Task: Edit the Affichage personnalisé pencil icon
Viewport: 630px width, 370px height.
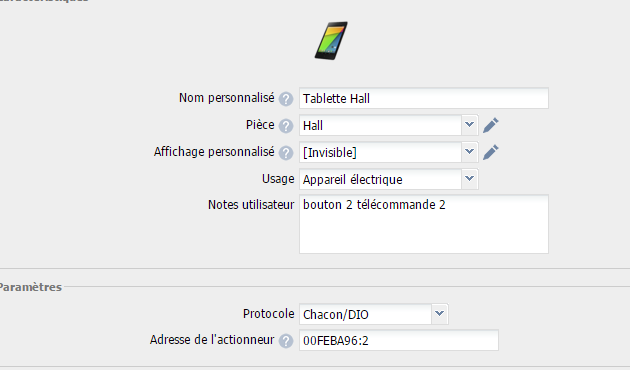Action: point(491,152)
